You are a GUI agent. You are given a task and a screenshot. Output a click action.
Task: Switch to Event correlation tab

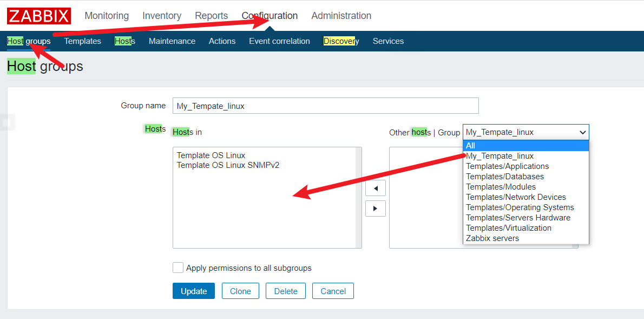coord(279,41)
